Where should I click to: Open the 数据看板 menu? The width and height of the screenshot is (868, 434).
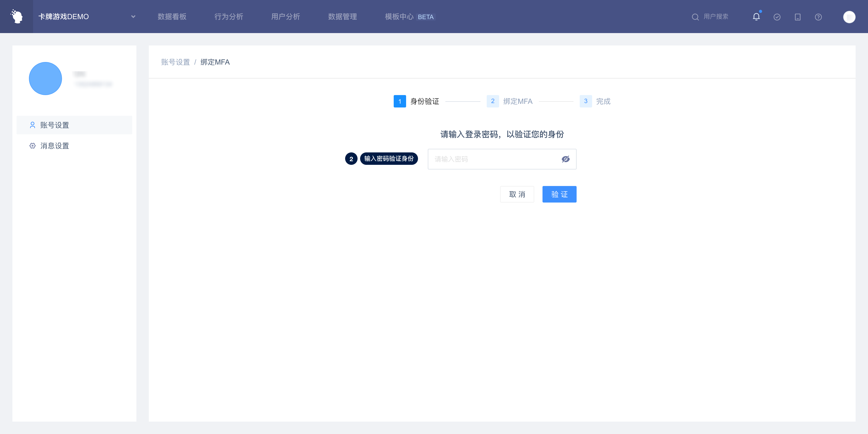(172, 17)
